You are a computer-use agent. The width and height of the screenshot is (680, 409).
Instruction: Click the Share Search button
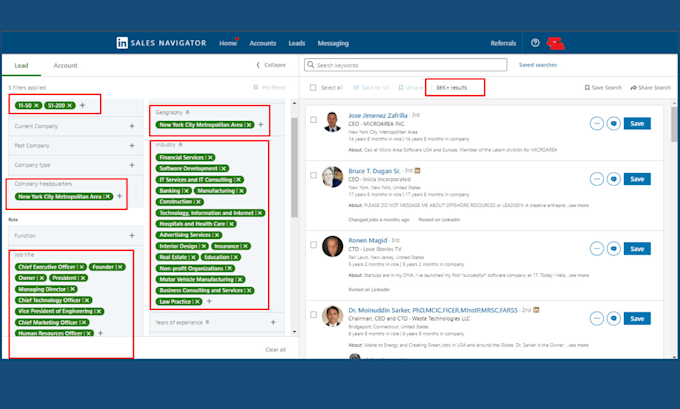[651, 88]
